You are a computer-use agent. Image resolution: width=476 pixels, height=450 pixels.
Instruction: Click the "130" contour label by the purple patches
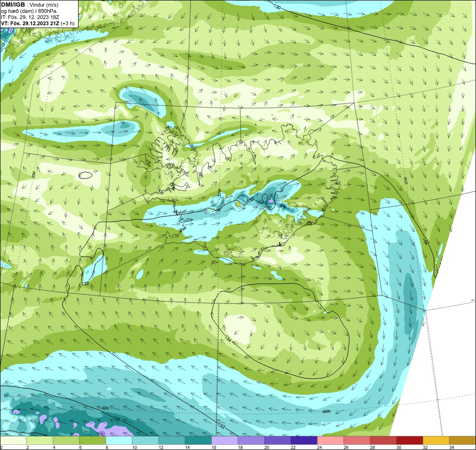tap(116, 419)
